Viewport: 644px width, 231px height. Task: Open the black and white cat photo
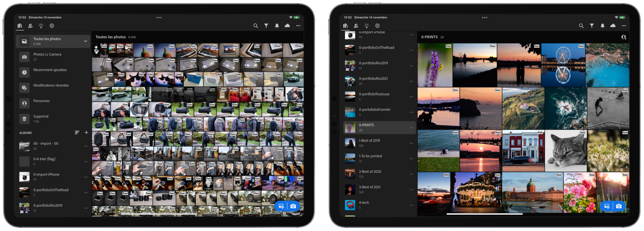click(566, 151)
